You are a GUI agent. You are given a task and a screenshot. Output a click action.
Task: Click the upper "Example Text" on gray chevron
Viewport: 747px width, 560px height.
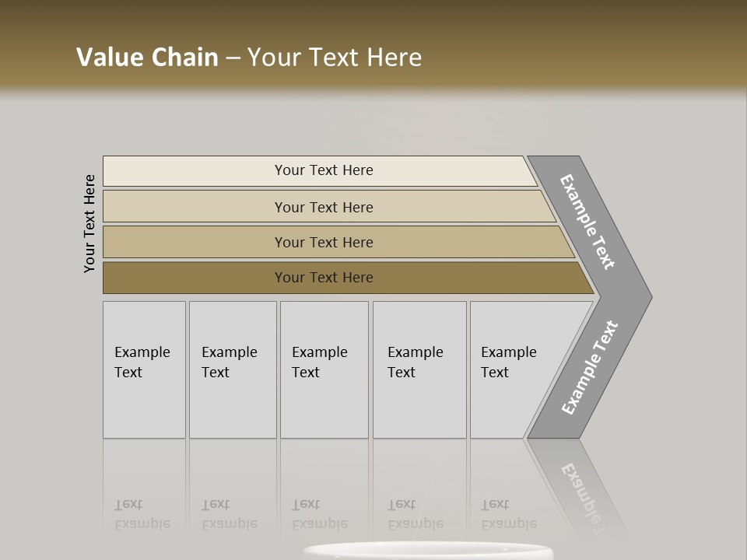(588, 222)
